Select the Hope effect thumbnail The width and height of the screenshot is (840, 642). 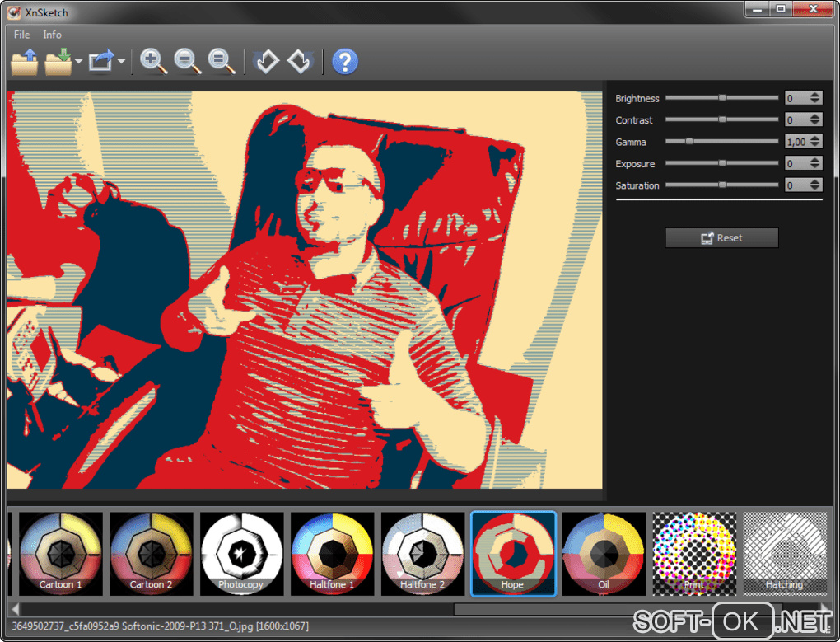[x=513, y=554]
